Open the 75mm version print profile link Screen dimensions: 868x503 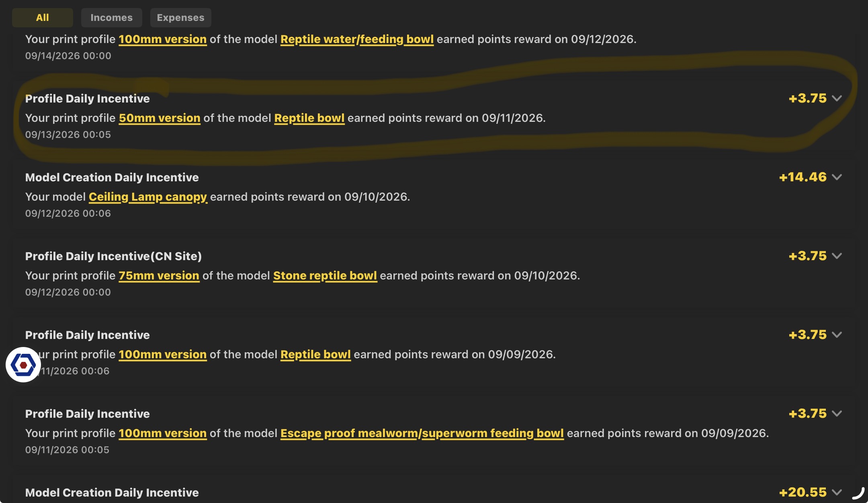pyautogui.click(x=159, y=276)
